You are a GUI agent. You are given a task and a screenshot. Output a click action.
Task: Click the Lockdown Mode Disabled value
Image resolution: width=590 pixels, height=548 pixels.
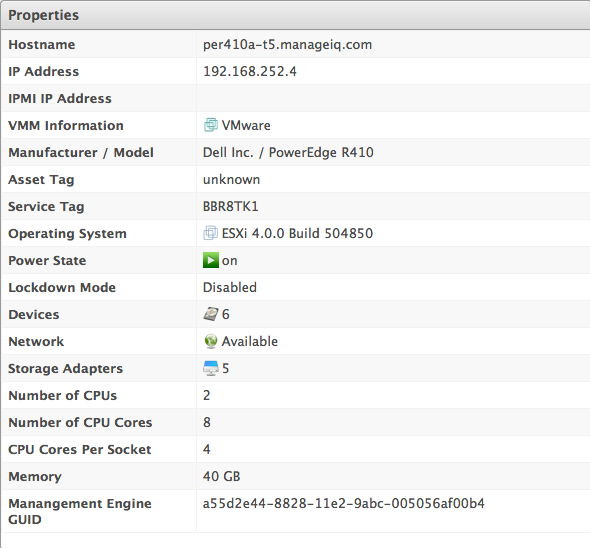pos(230,288)
